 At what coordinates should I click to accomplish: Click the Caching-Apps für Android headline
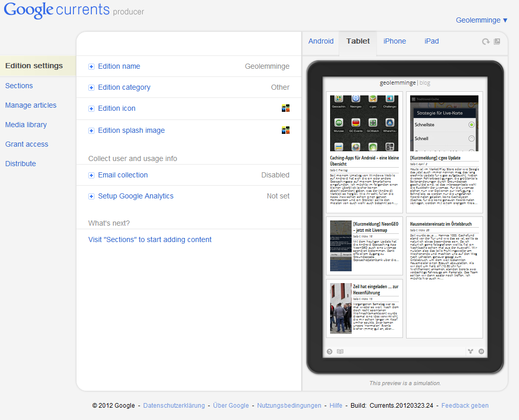tap(364, 161)
